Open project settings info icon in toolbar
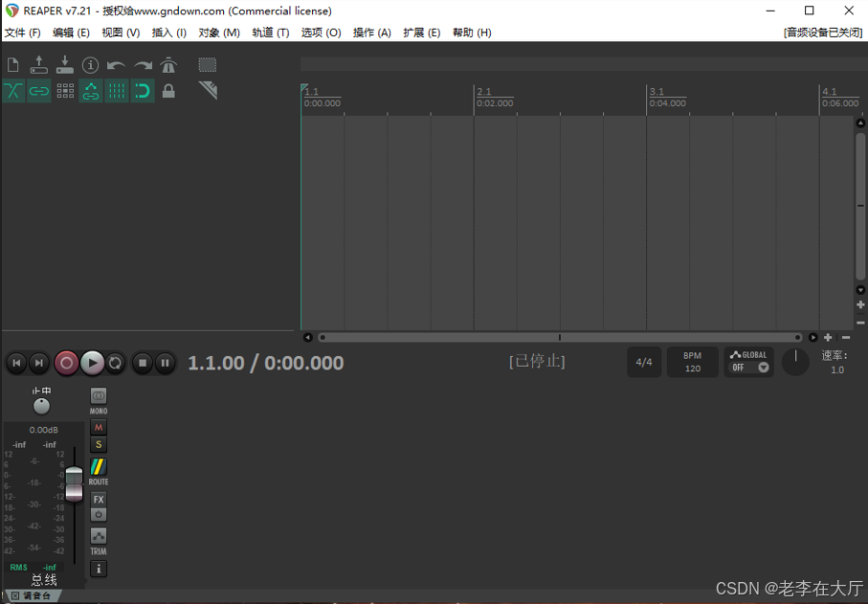 [x=90, y=65]
